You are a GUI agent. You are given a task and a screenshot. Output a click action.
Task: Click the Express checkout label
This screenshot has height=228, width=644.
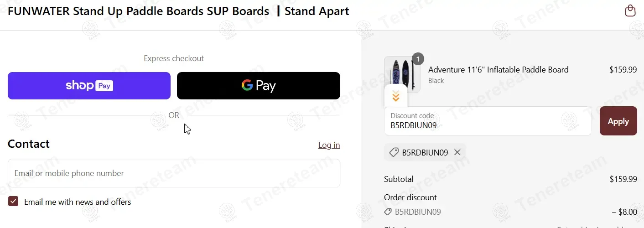pyautogui.click(x=174, y=58)
